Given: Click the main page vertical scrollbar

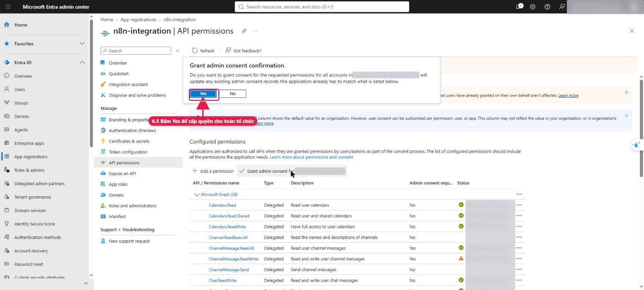Looking at the screenshot, I should pyautogui.click(x=642, y=128).
